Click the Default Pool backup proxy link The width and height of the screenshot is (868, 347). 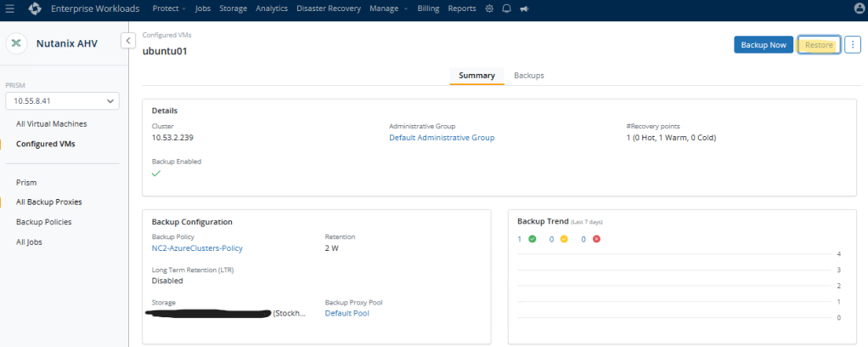click(347, 313)
